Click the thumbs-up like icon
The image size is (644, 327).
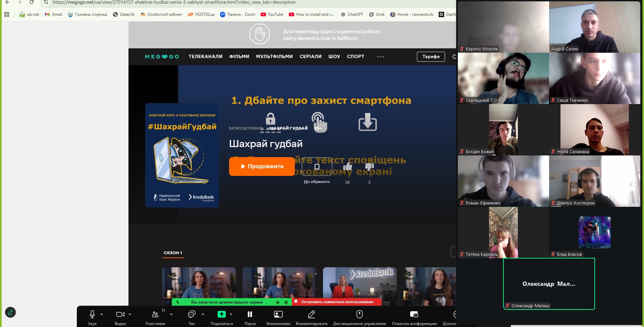click(347, 167)
